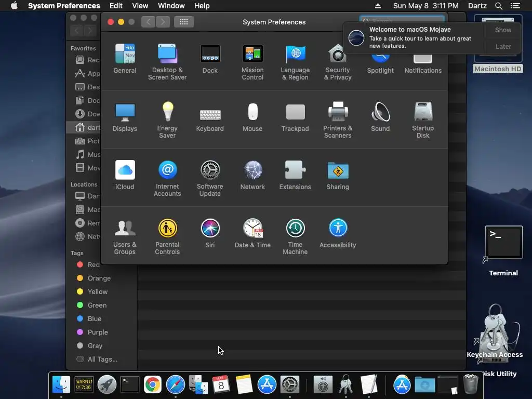Open Internet Accounts preferences
Screen dimensions: 532x399
[x=167, y=179]
